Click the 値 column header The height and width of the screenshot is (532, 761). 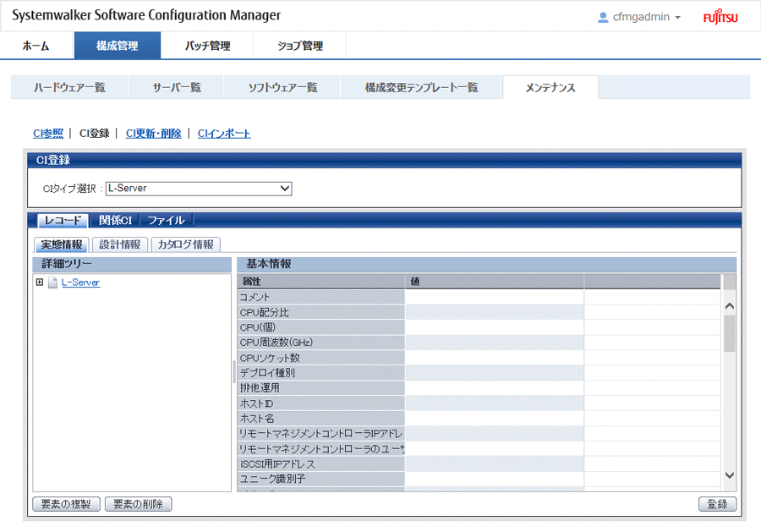click(x=495, y=282)
